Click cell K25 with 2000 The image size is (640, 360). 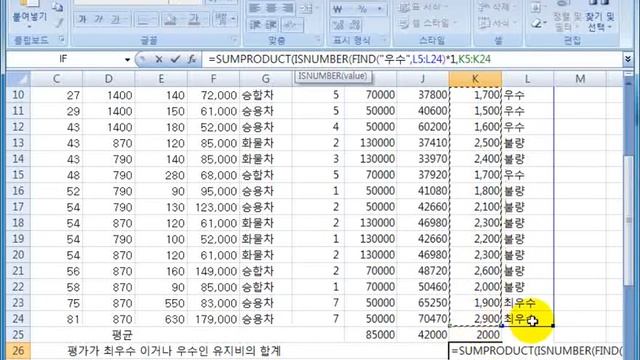click(x=475, y=335)
